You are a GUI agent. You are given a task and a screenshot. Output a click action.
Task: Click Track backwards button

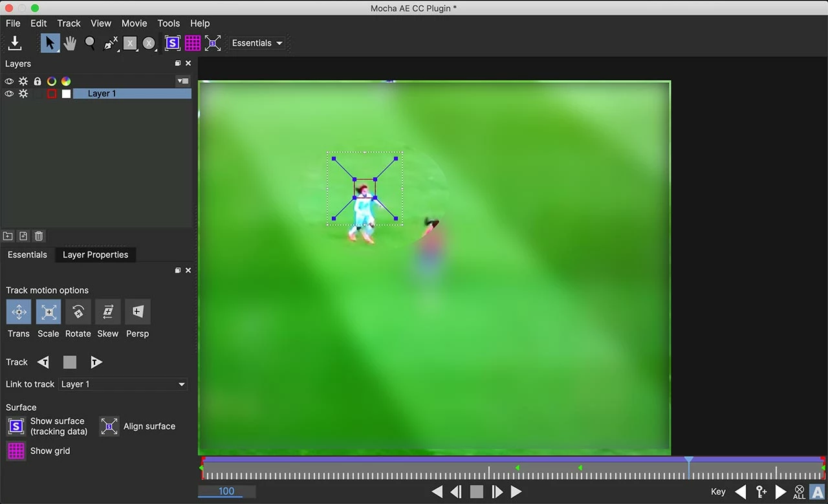pos(43,362)
